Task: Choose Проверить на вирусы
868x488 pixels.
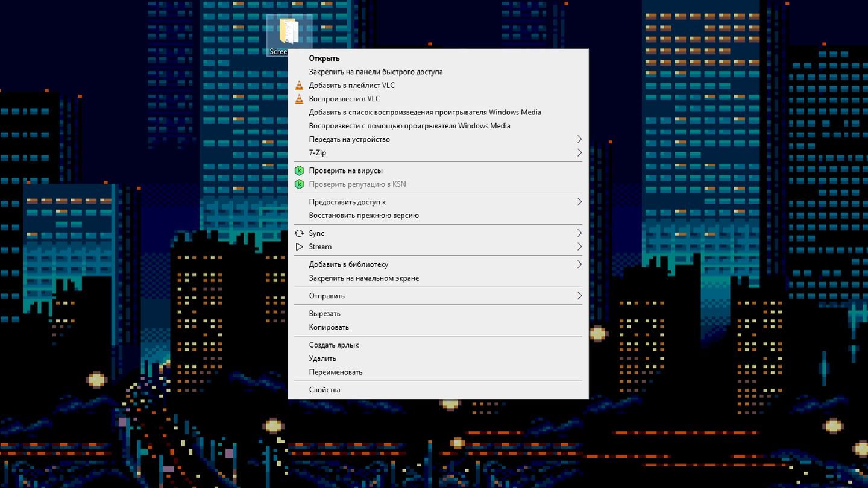Action: tap(438, 170)
